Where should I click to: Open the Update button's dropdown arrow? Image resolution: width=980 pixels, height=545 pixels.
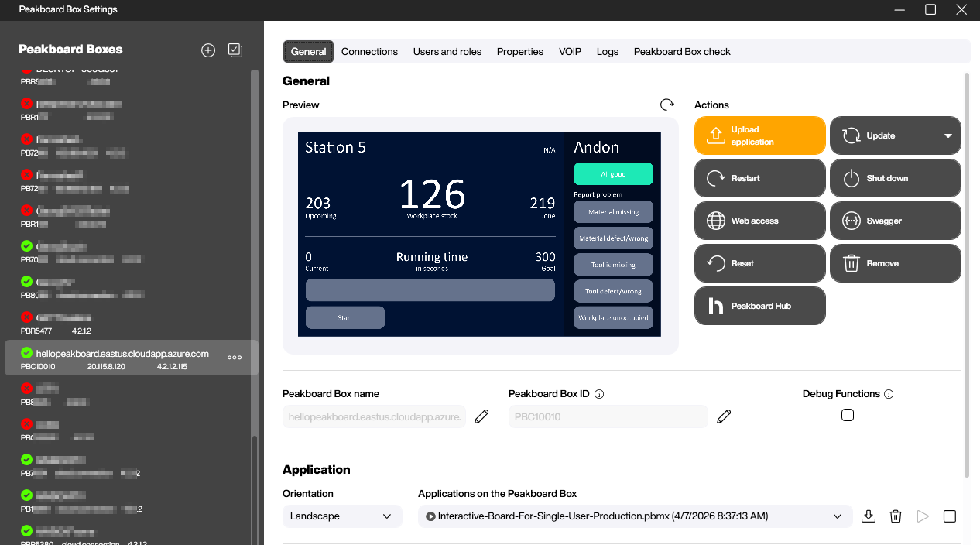(x=947, y=135)
